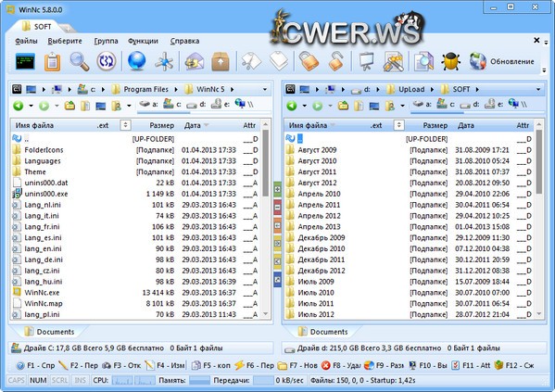Viewport: 555px width, 392px height.
Task: Open left panel path history dropdown
Action: pyautogui.click(x=265, y=90)
